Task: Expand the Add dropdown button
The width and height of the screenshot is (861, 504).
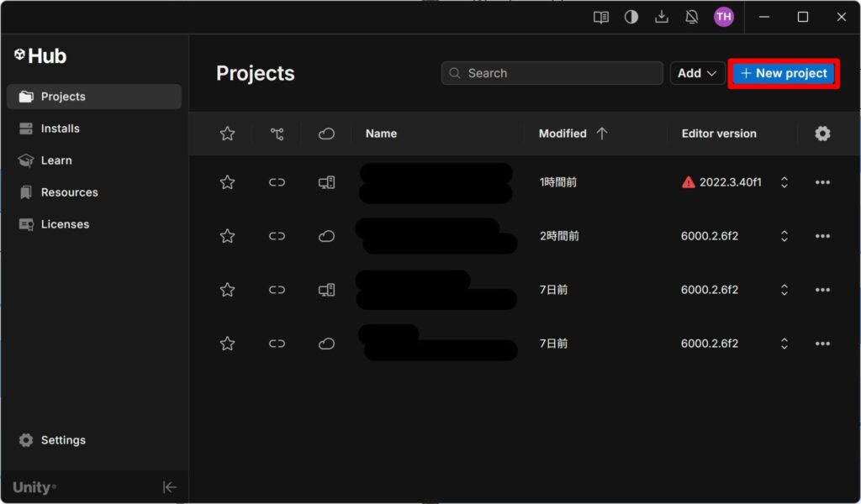Action: tap(697, 73)
